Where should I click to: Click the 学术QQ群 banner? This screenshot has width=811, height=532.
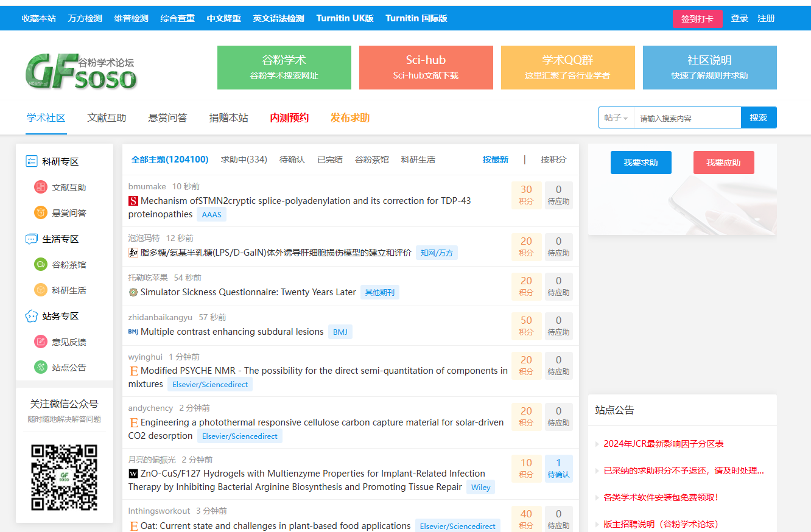click(x=568, y=68)
